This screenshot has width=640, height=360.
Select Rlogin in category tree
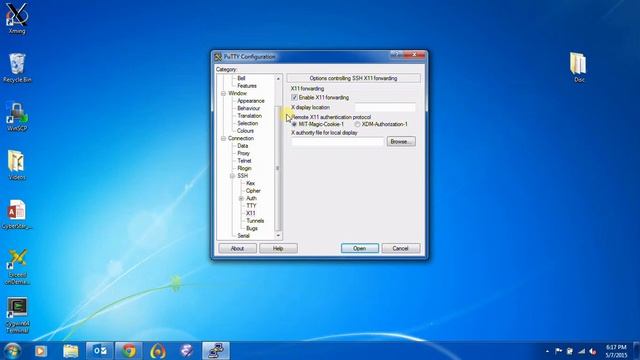pos(244,168)
